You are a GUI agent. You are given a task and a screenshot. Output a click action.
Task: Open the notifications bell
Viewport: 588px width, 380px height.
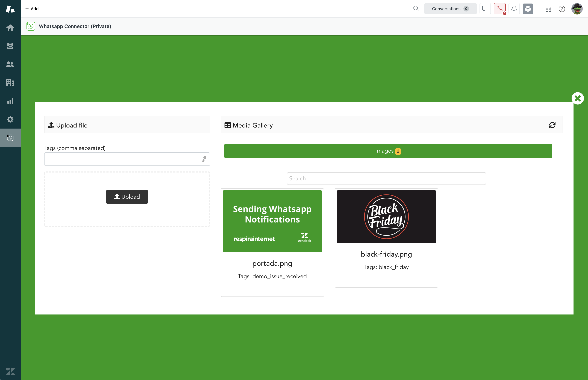click(x=514, y=9)
